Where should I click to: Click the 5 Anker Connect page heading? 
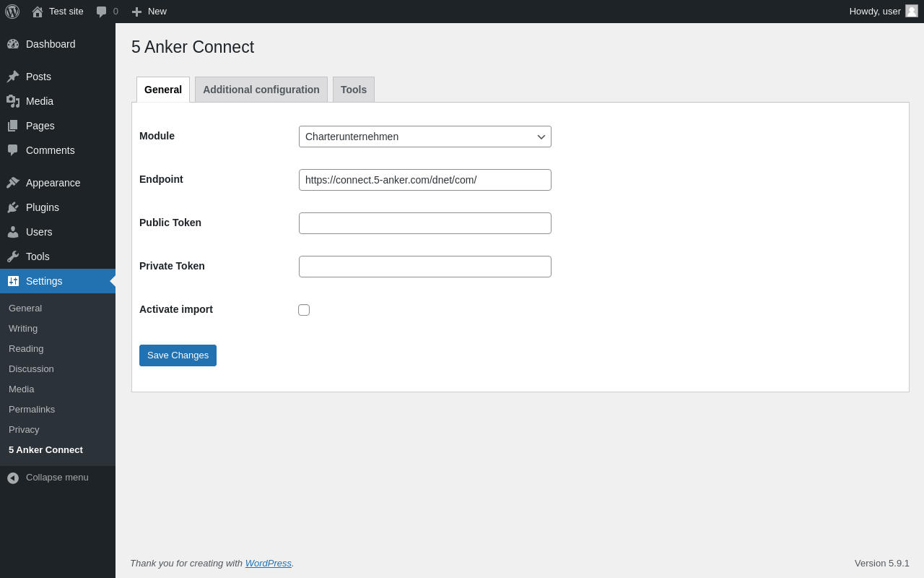193,48
